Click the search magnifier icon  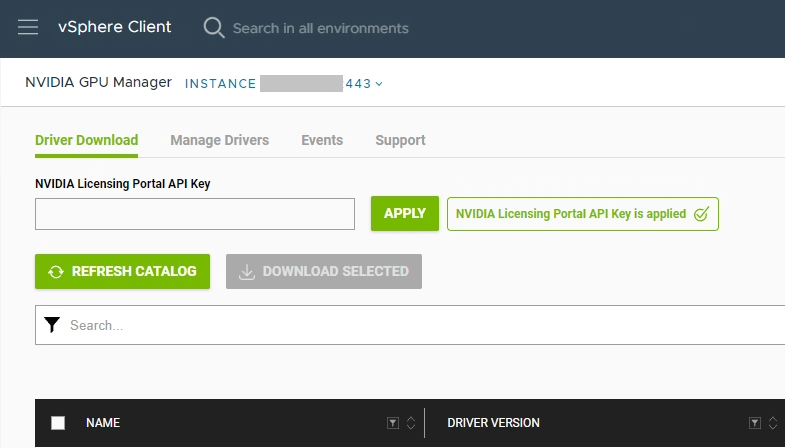(x=214, y=28)
